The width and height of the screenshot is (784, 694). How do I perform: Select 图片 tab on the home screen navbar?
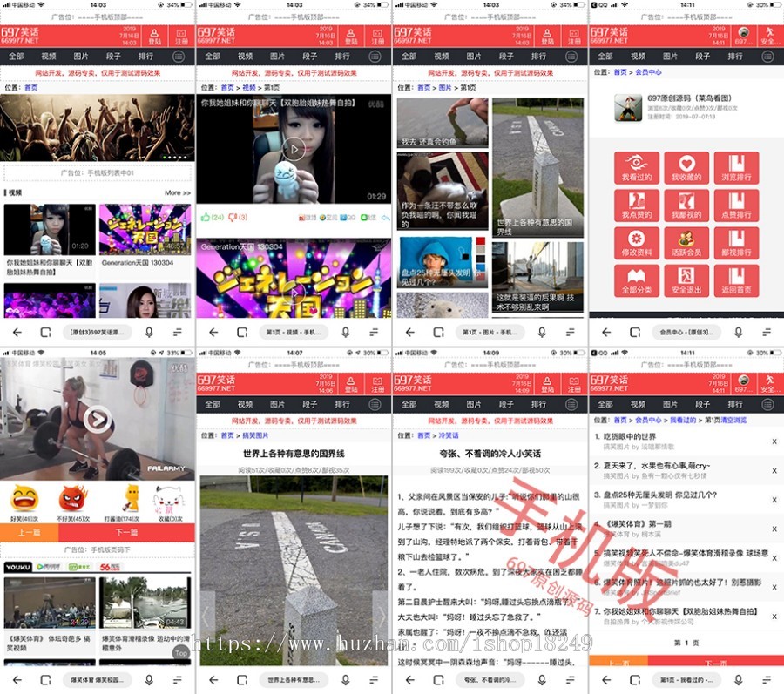81,56
